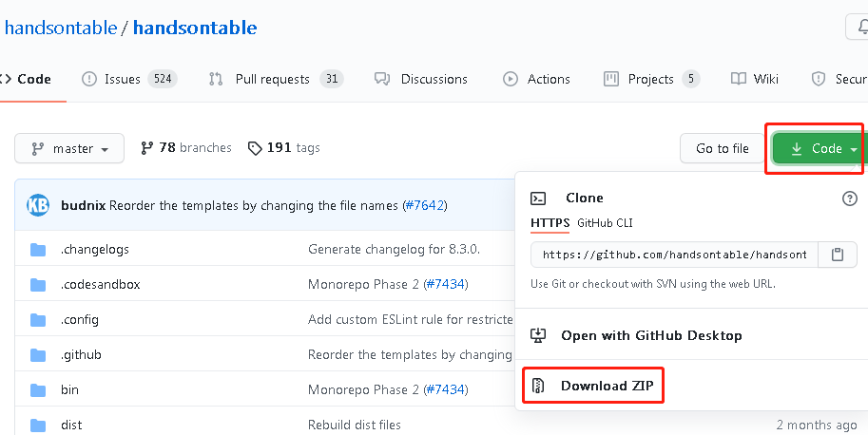Screen dimensions: 868x435
Task: Click the ZIP file icon
Action: (538, 386)
